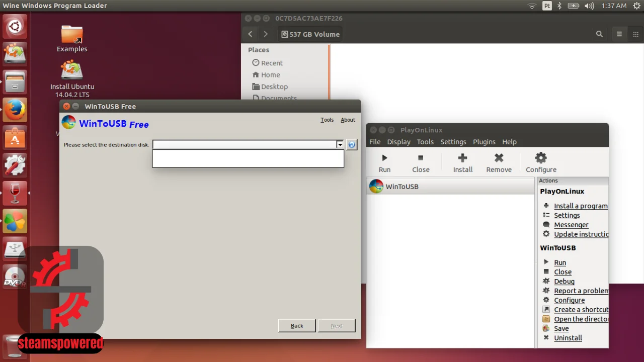
Task: Click the 'Report a problem' link
Action: point(581,291)
